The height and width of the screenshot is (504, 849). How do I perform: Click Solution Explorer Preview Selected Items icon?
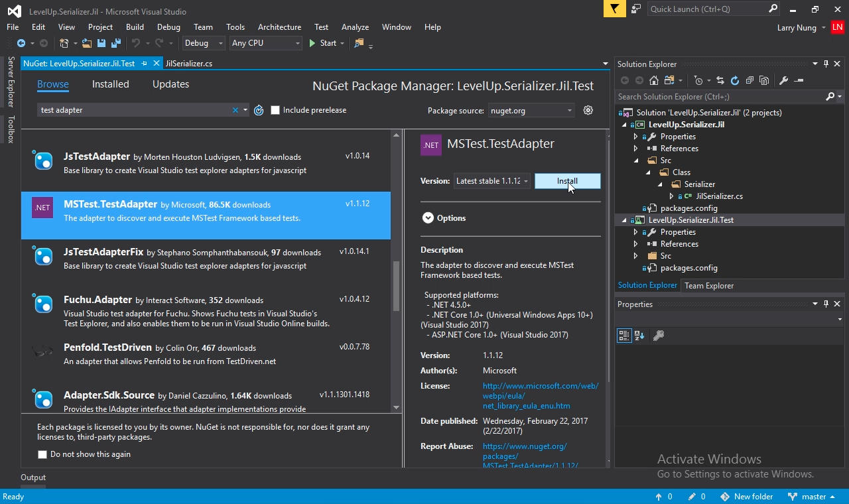(x=798, y=80)
